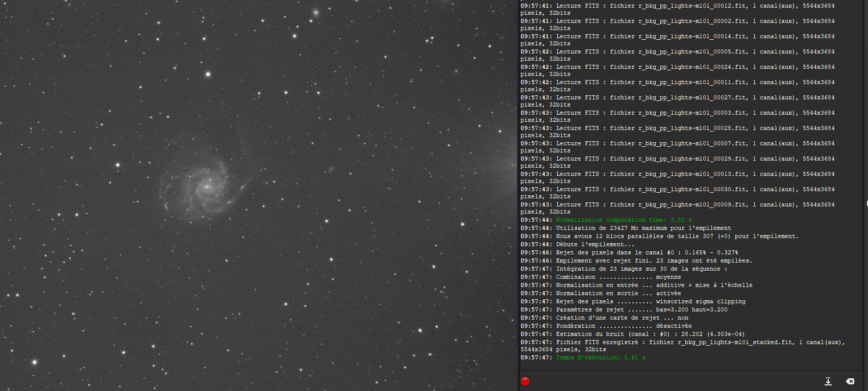Click the line "Estimation du bruit (canal : #0)"
Screen dimensions: 868x391
pyautogui.click(x=633, y=334)
